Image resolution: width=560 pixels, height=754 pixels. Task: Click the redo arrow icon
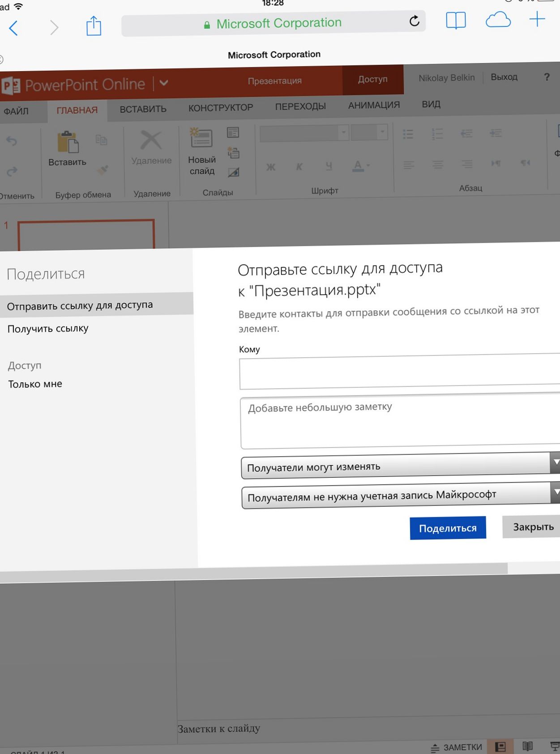[x=12, y=171]
